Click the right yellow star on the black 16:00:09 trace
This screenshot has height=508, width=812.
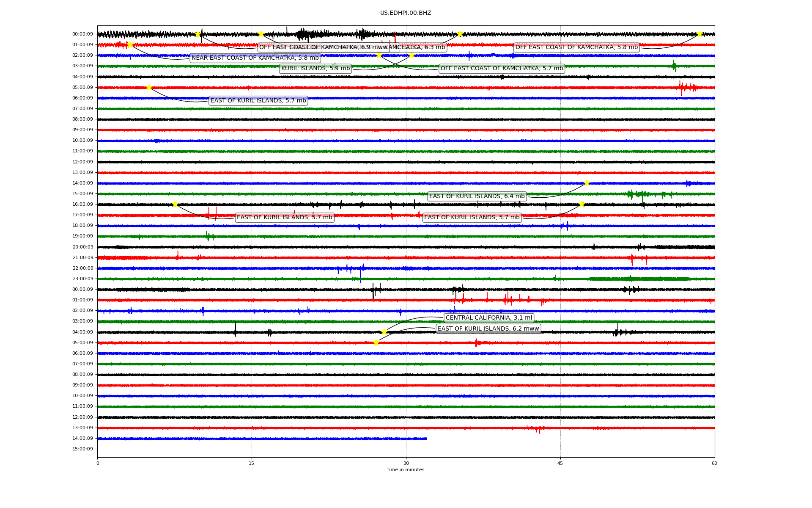tap(582, 204)
